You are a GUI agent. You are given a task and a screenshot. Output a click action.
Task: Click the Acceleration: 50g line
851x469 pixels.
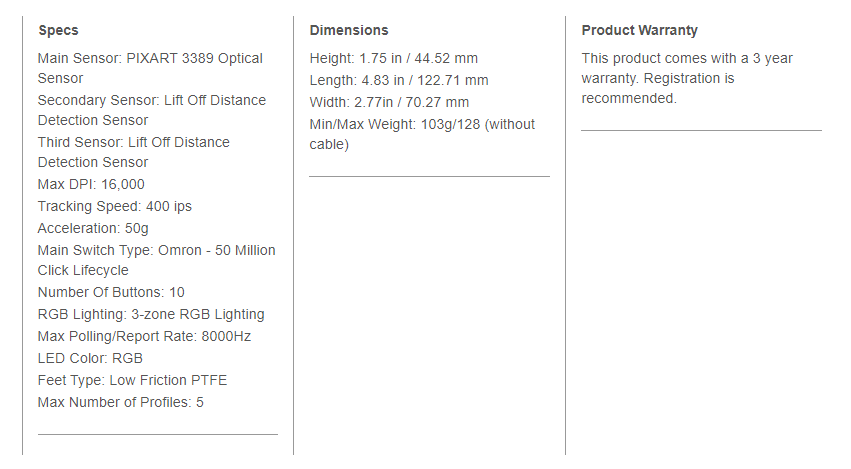(93, 229)
